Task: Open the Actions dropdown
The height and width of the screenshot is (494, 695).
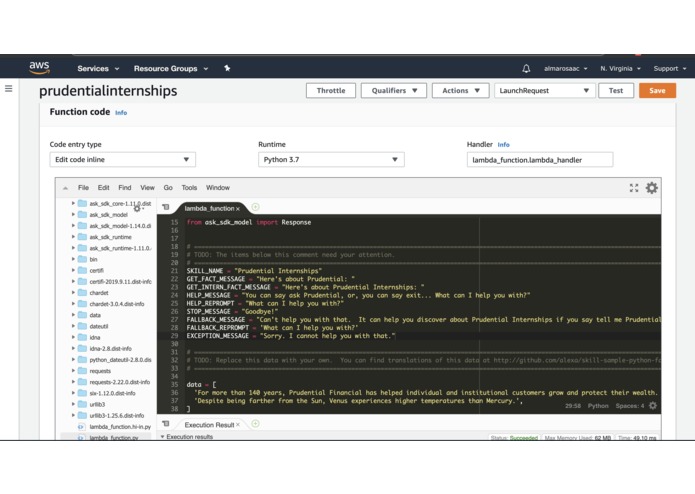Action: coord(460,90)
